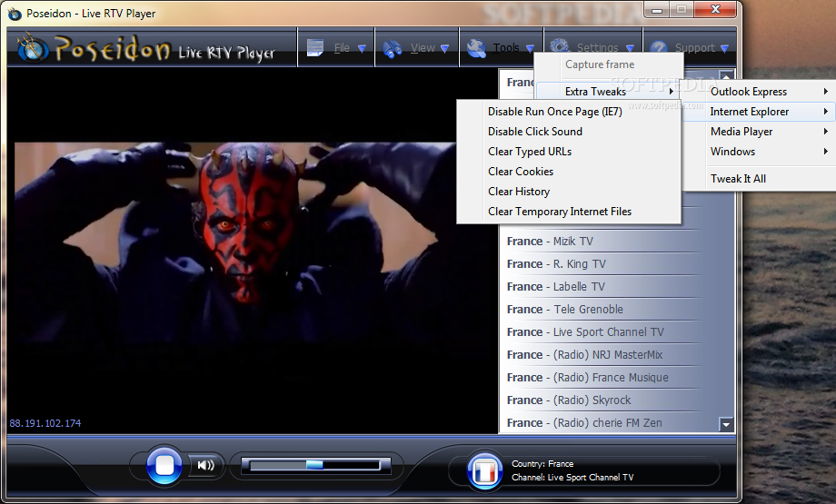Close the Poseidon window
The height and width of the screenshot is (504, 836).
click(716, 10)
